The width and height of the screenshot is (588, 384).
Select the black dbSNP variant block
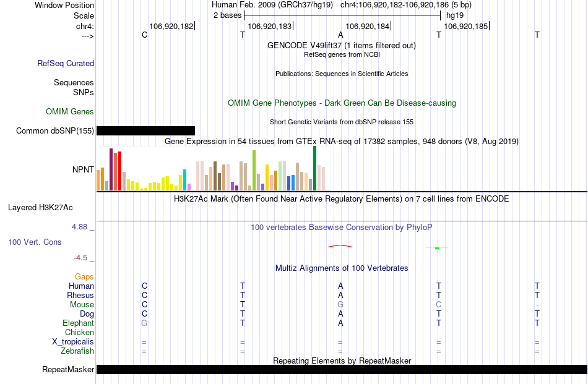pyautogui.click(x=146, y=130)
